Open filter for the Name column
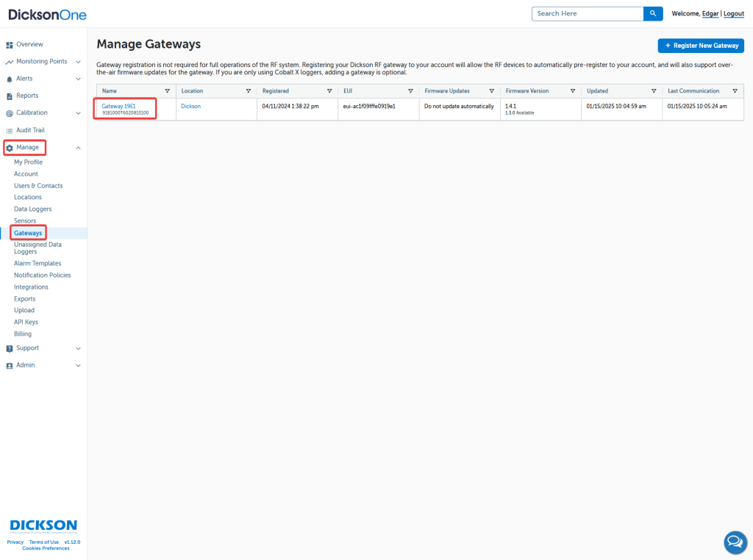The width and height of the screenshot is (753, 560). (167, 91)
